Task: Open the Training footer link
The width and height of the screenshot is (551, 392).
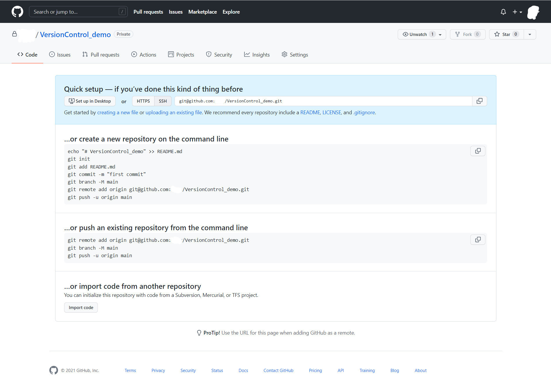Action: (x=367, y=371)
